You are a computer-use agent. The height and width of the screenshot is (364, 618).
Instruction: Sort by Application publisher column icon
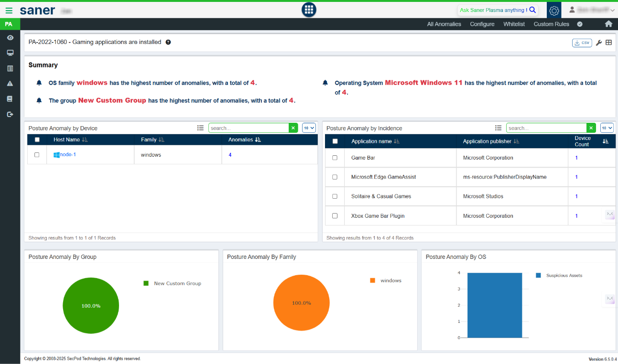point(516,141)
